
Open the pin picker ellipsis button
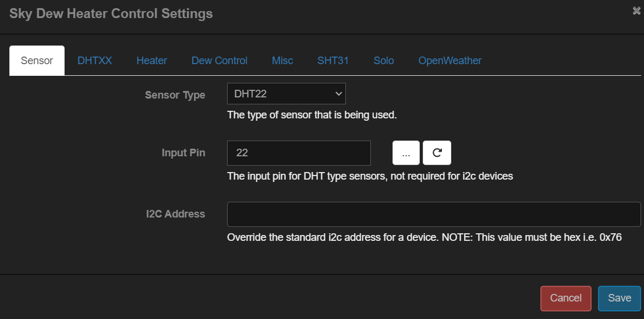406,153
